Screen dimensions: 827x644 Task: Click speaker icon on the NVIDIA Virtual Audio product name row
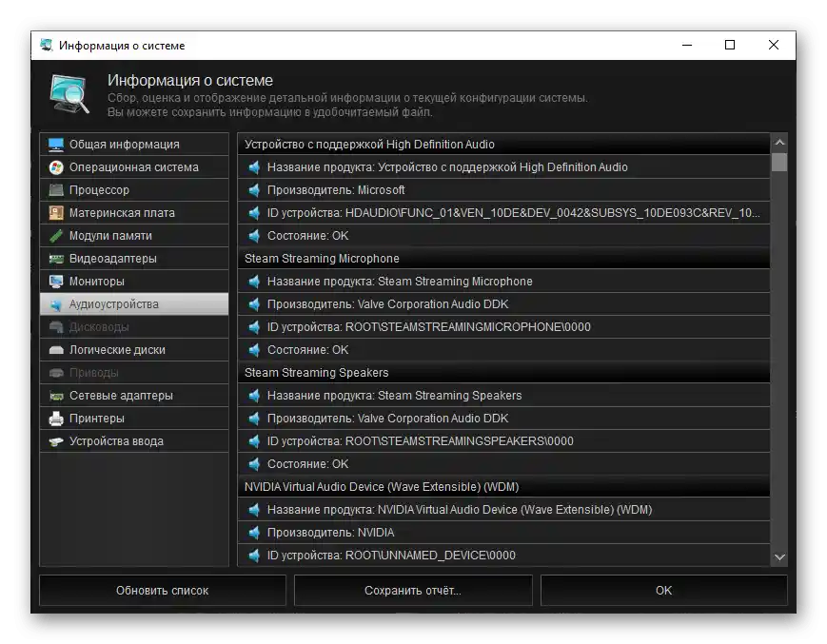tap(254, 510)
